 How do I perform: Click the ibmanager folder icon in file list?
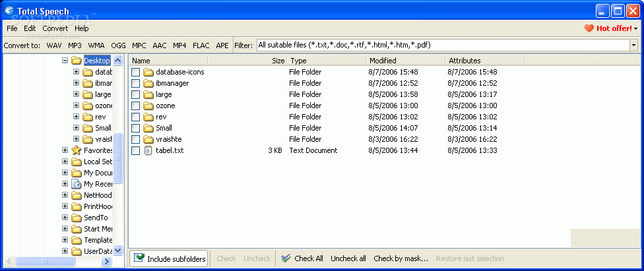pyautogui.click(x=148, y=83)
